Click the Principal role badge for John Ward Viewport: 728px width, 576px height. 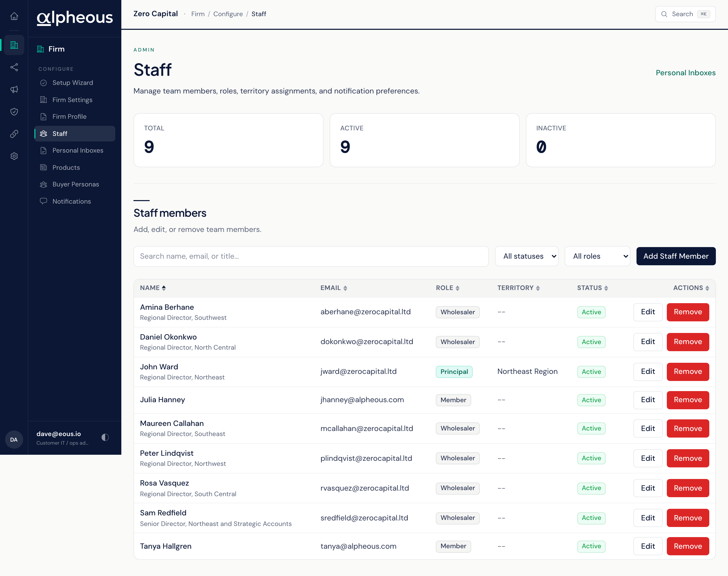click(x=454, y=372)
